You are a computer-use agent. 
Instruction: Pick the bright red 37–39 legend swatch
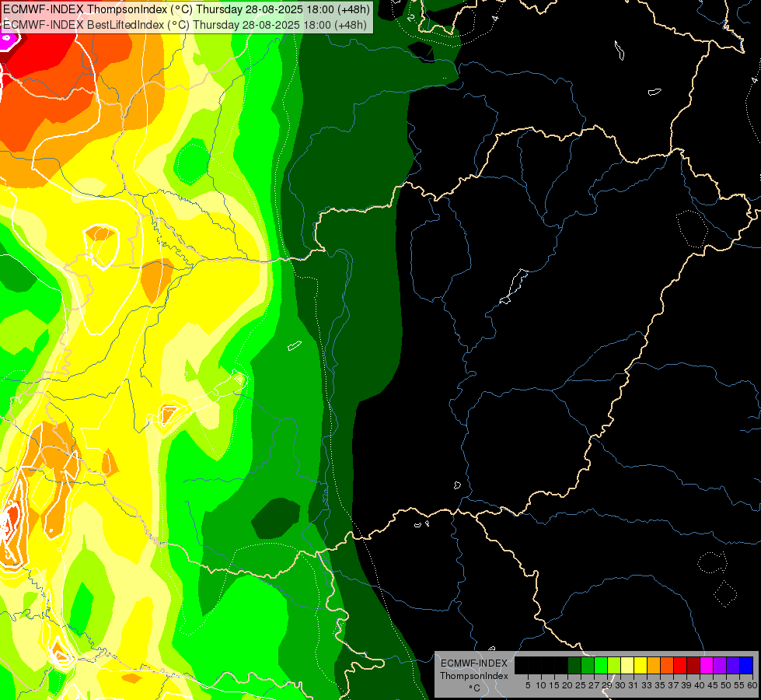[x=680, y=665]
